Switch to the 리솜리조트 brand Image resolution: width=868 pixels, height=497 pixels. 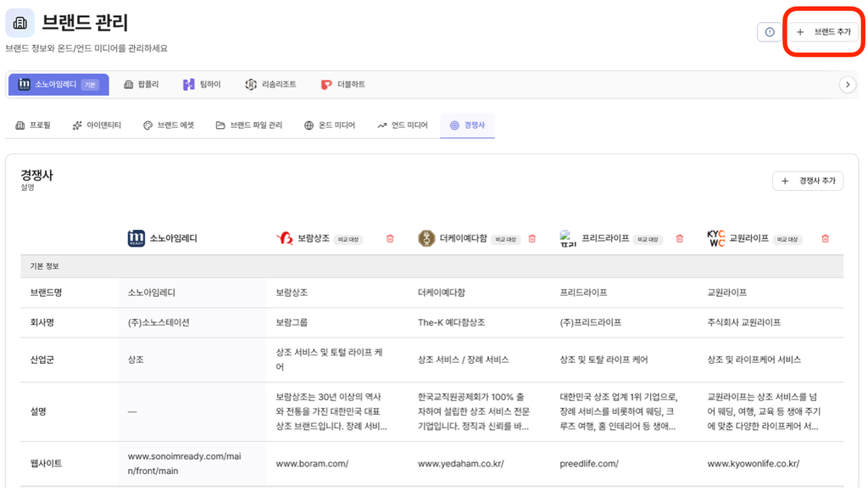tap(270, 84)
